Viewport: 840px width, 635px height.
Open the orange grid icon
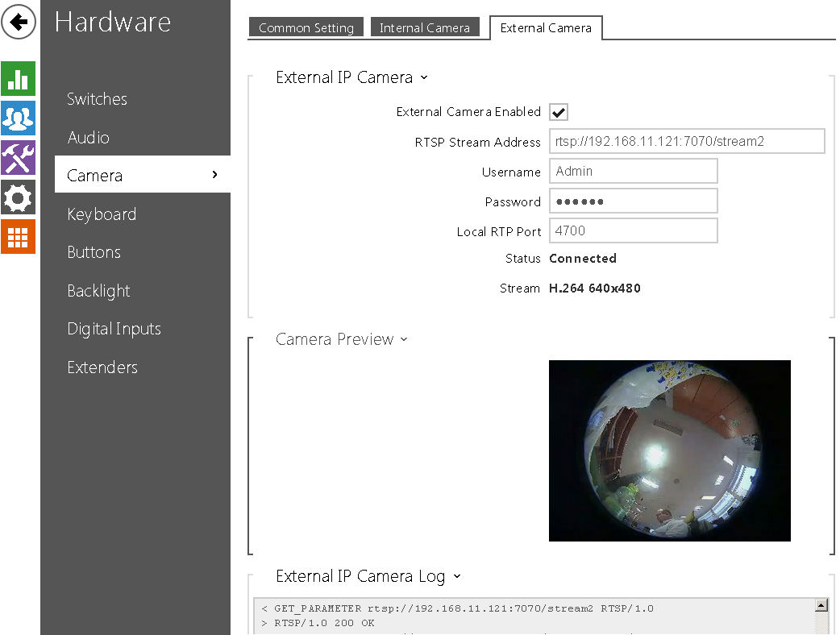pos(18,237)
